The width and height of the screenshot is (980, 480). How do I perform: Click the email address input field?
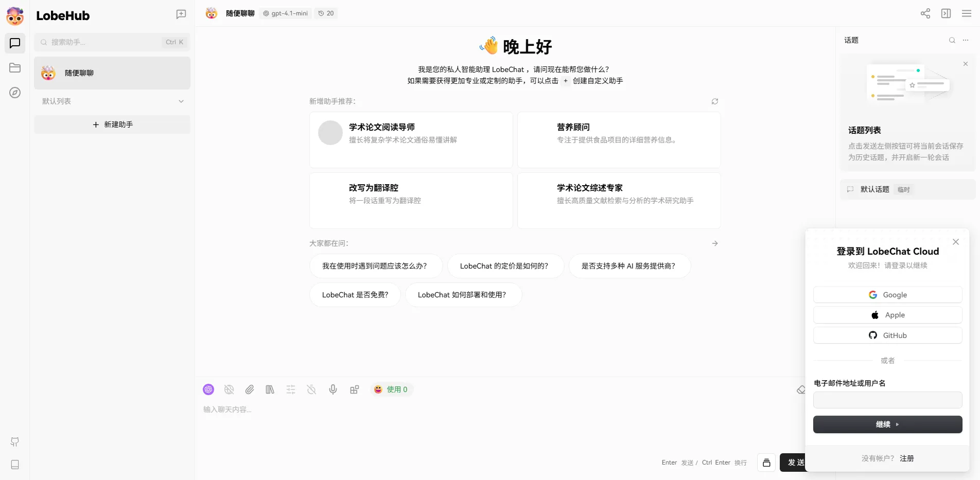coord(887,400)
